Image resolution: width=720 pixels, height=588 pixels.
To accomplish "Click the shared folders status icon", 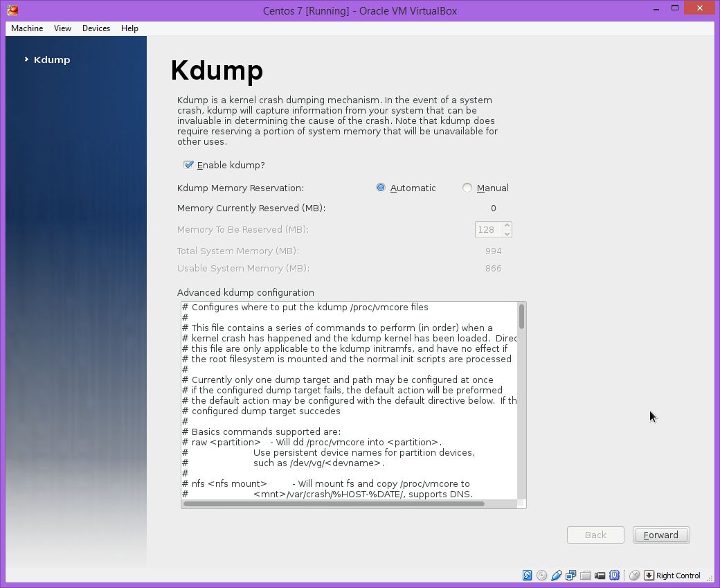I will click(585, 575).
